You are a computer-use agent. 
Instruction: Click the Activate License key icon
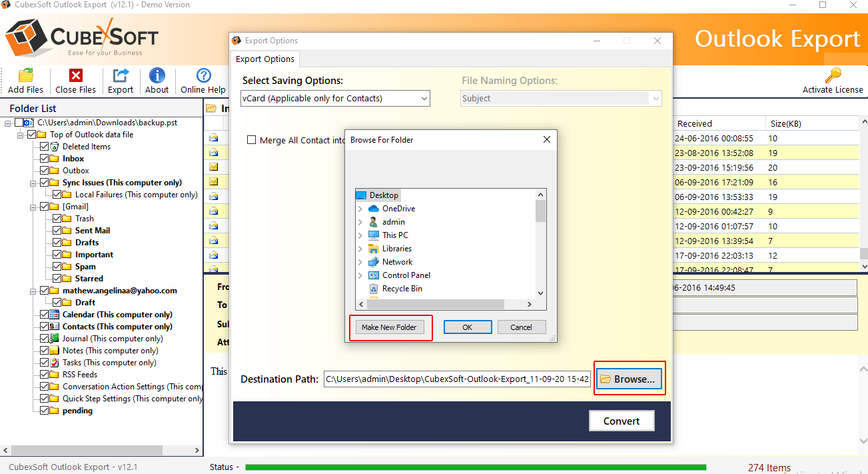833,75
